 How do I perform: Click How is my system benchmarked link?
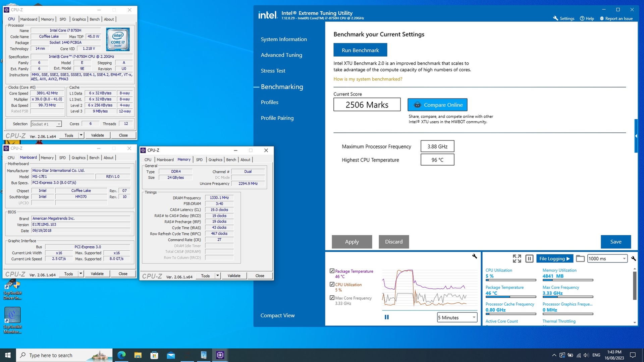tap(368, 79)
